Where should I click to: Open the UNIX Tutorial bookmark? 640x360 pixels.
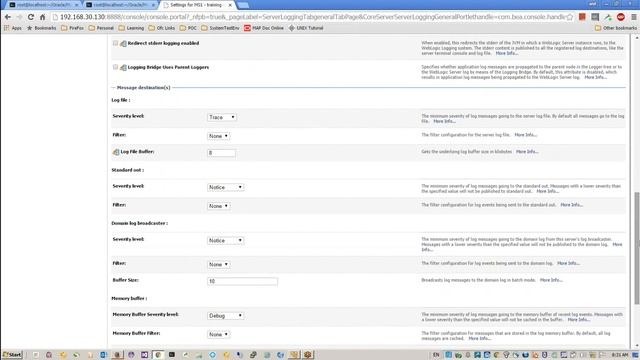coord(306,28)
